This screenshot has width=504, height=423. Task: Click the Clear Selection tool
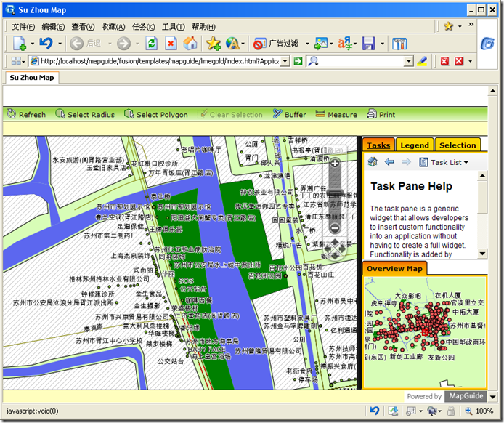tap(229, 114)
